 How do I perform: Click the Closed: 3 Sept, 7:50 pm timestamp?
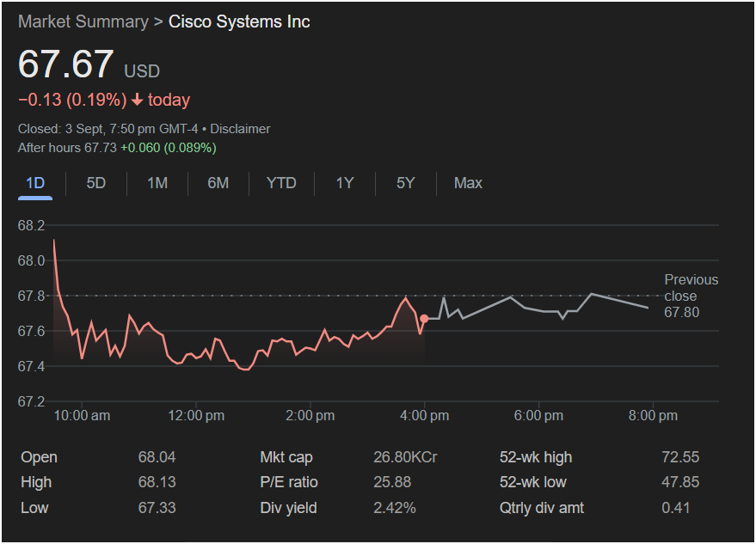108,129
